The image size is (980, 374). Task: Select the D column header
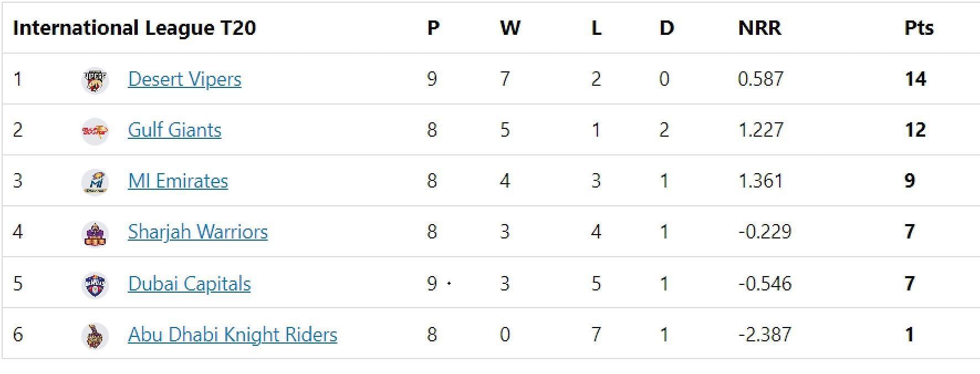tap(667, 28)
